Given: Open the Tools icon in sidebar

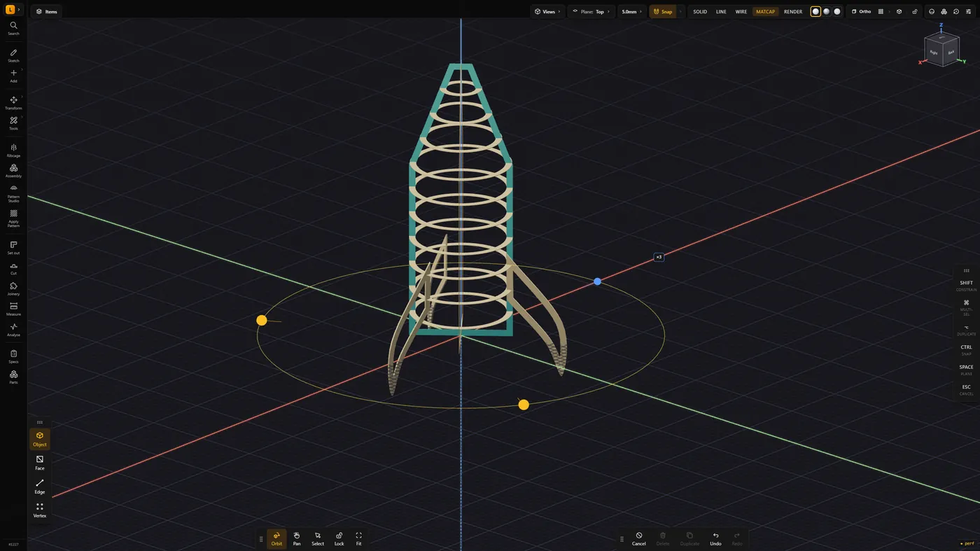Looking at the screenshot, I should coord(13,123).
